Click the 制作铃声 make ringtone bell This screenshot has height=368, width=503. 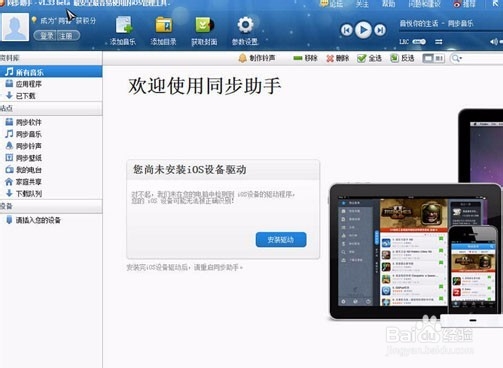click(257, 58)
